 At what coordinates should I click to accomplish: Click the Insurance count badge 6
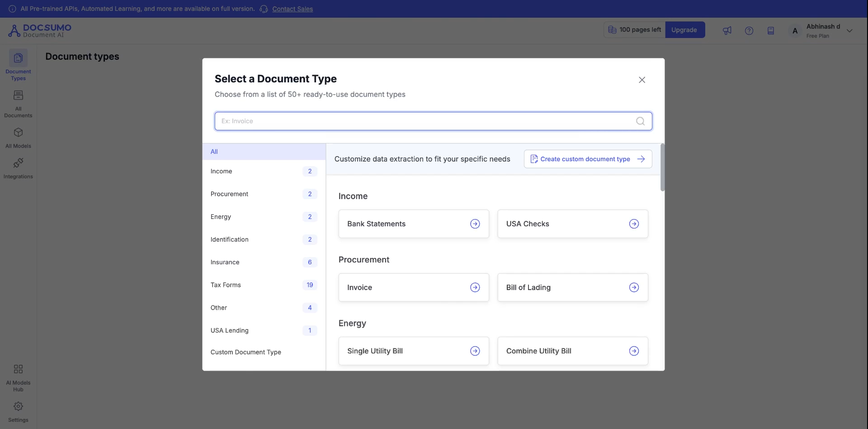point(310,262)
